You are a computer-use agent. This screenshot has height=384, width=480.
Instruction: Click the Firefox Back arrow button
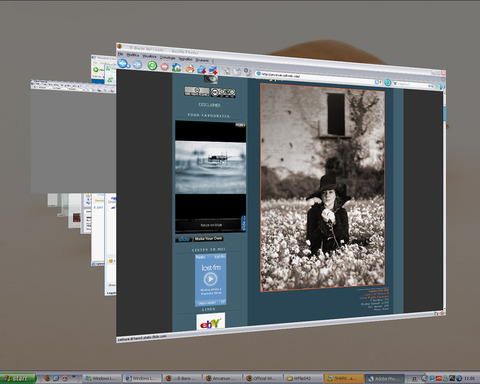[122, 63]
